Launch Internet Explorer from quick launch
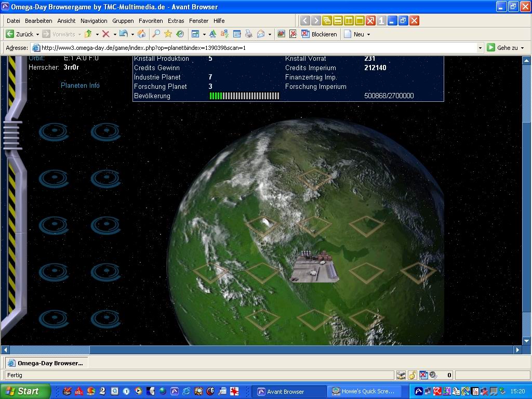The image size is (532, 399). (187, 391)
